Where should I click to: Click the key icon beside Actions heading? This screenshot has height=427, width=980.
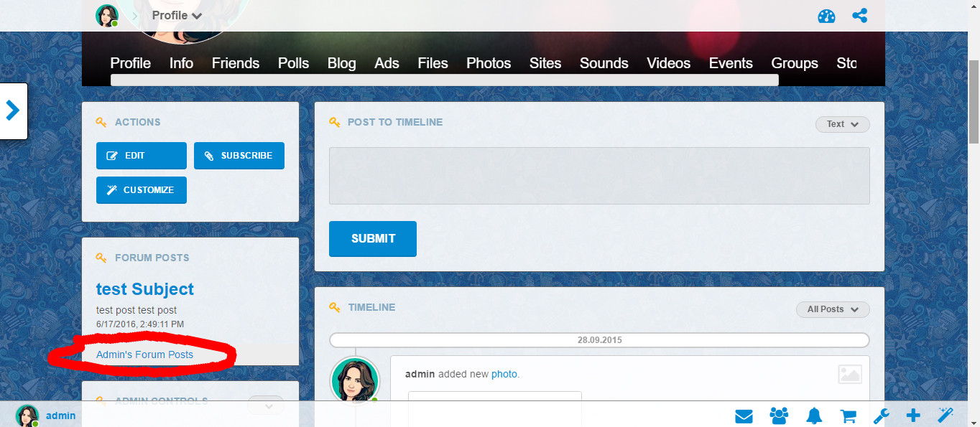(x=101, y=122)
